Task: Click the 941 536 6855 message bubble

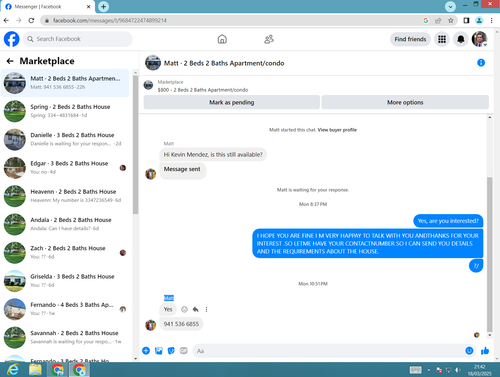Action: (x=181, y=324)
